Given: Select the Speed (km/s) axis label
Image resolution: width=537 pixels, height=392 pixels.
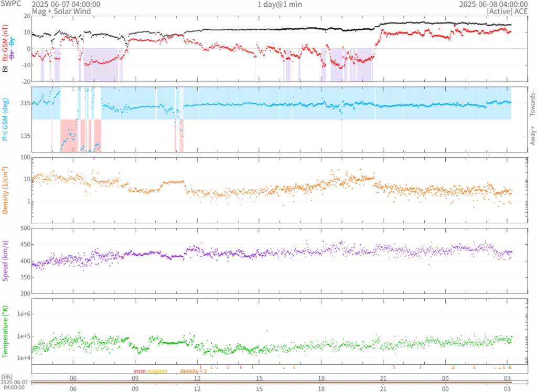Looking at the screenshot, I should pyautogui.click(x=5, y=260).
